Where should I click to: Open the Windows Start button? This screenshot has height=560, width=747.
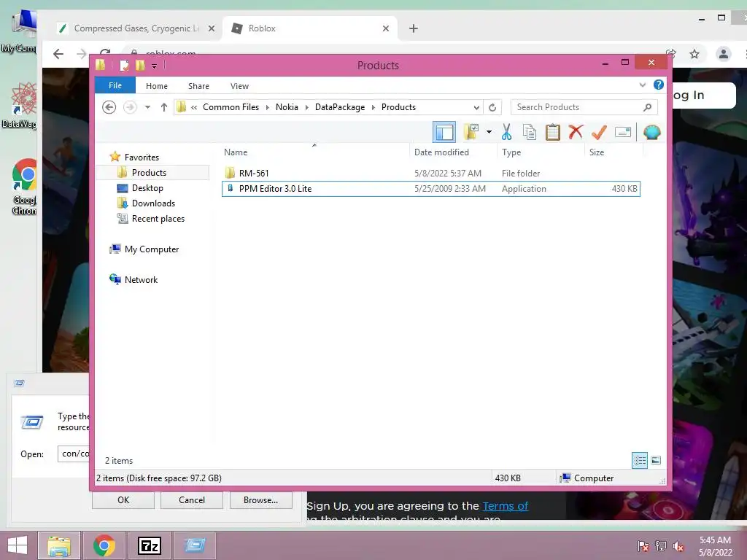18,545
